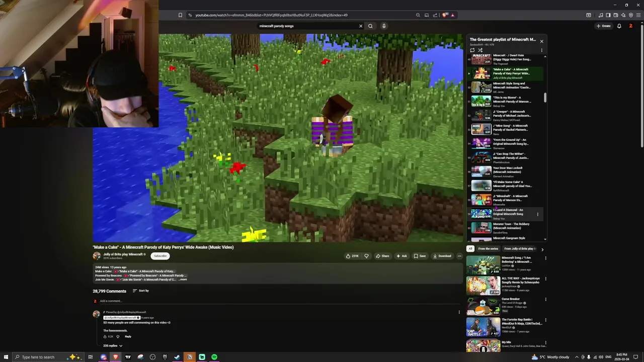Open options for Minecraft Song I'm Believing

click(x=545, y=258)
